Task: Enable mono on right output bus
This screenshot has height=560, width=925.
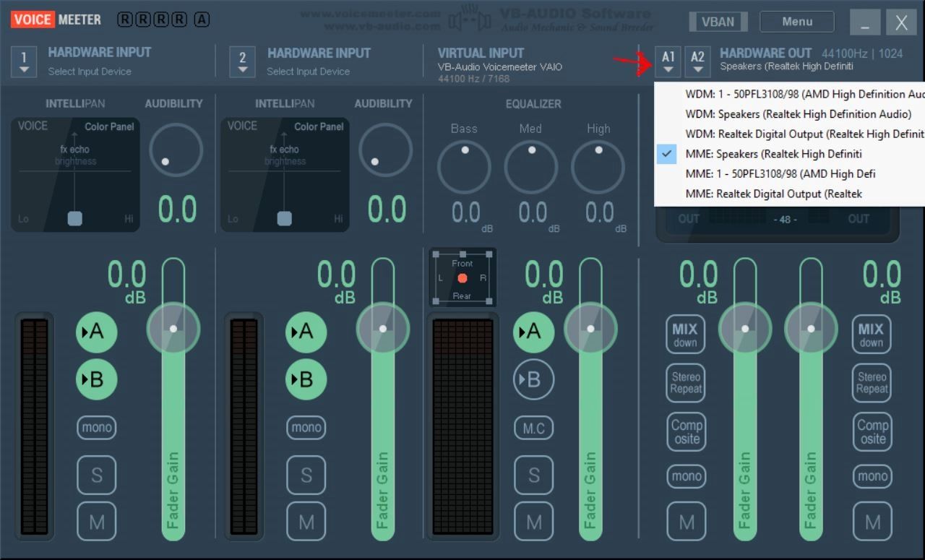Action: click(872, 476)
